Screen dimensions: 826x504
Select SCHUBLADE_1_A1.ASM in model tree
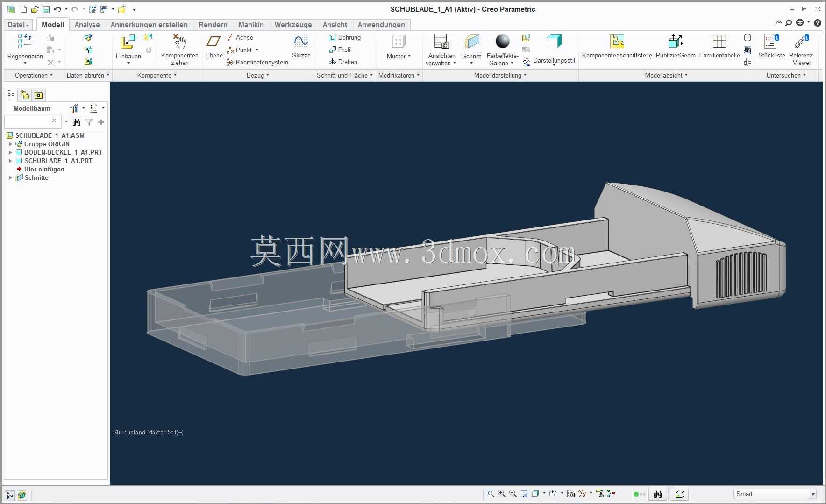click(50, 135)
